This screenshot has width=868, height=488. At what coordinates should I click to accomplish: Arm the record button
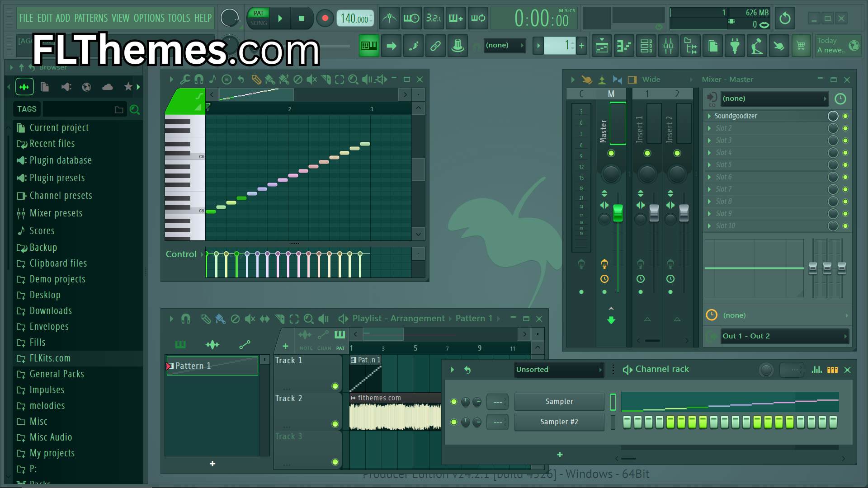click(325, 19)
